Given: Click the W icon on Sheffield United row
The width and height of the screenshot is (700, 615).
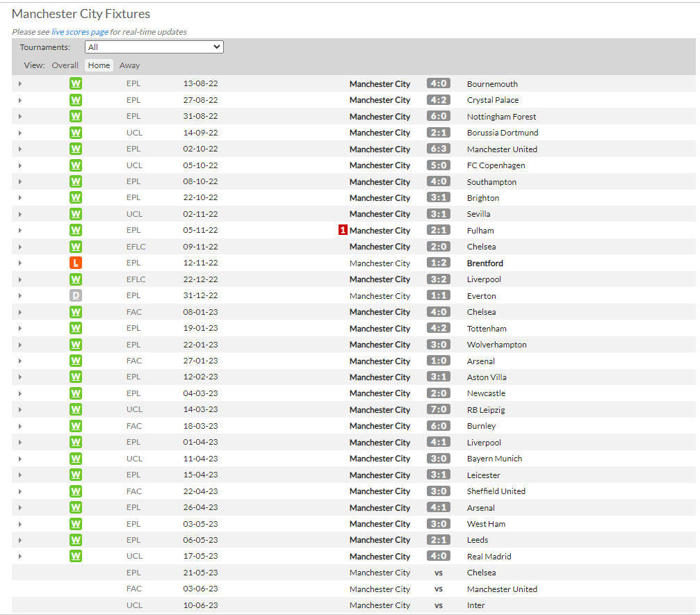Looking at the screenshot, I should (76, 491).
